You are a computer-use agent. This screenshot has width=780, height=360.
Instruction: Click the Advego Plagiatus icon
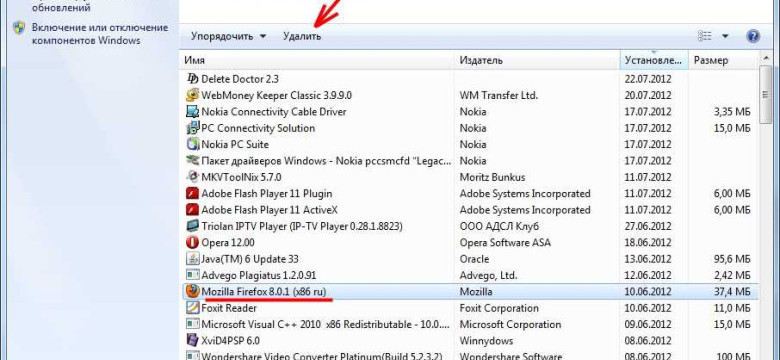[192, 275]
